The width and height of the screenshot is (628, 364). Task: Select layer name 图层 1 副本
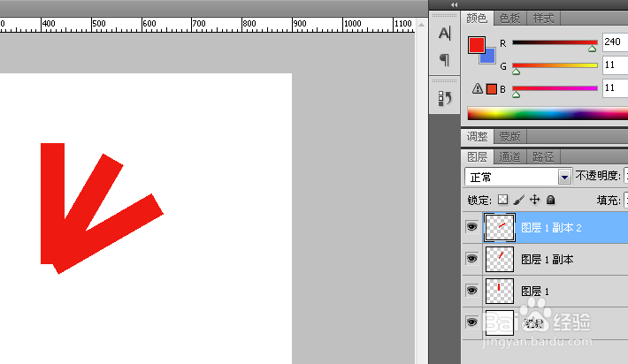(x=548, y=260)
